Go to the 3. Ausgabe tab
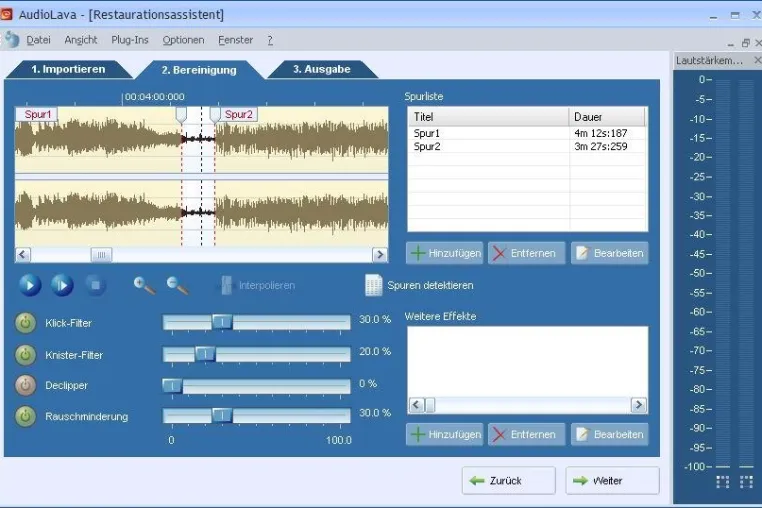Screen dimensions: 762x508 coord(322,69)
